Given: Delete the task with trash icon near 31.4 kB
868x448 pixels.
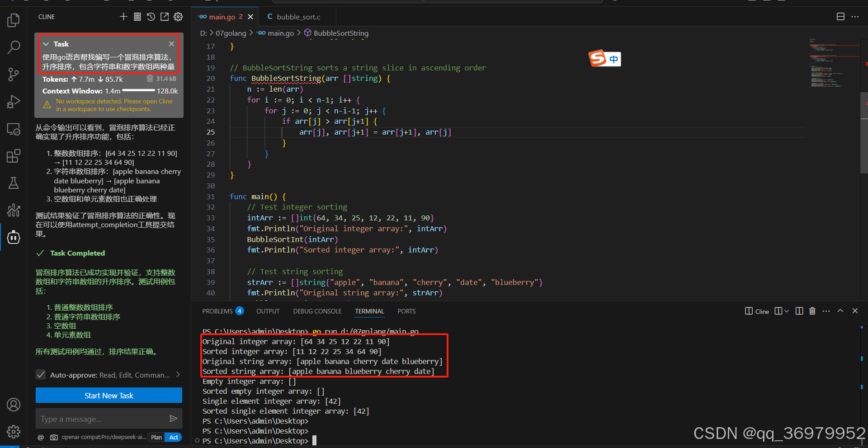Looking at the screenshot, I should (150, 79).
